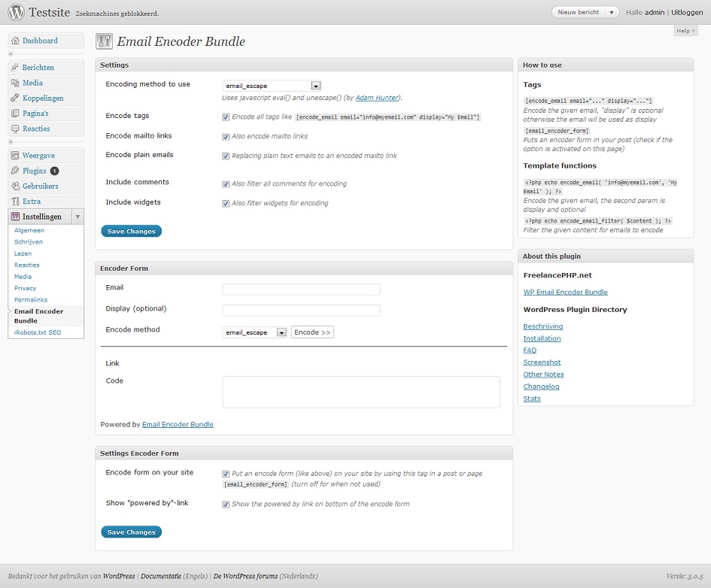Click the Uitloggen link
This screenshot has width=711, height=588.
[x=687, y=12]
